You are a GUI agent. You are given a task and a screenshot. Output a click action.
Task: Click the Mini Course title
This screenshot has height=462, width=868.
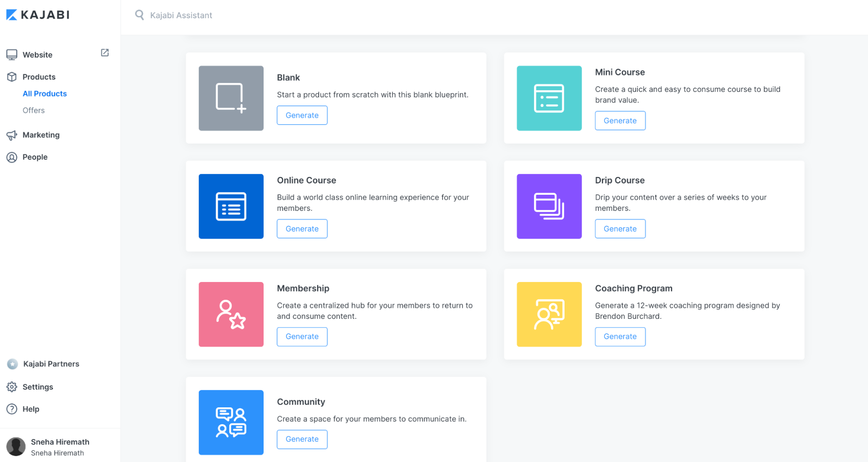620,72
